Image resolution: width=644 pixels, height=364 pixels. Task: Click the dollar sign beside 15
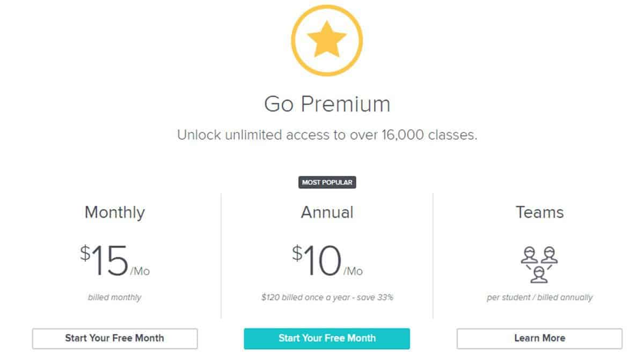[85, 253]
